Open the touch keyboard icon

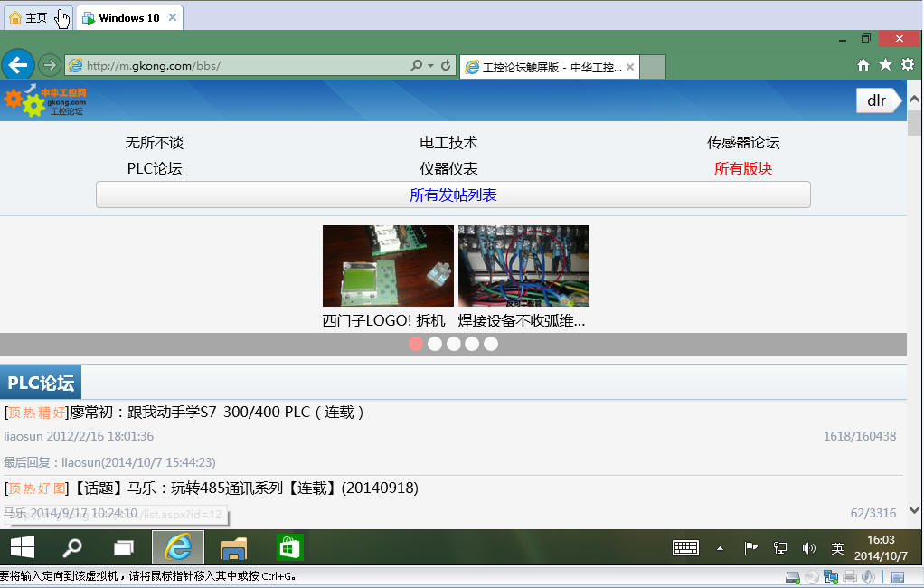tap(686, 548)
